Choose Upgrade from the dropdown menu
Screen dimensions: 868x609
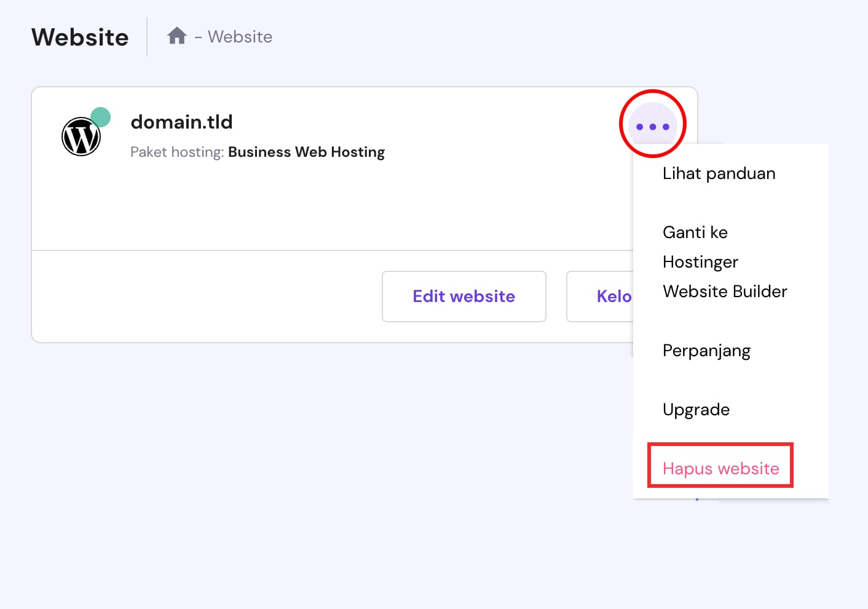pyautogui.click(x=696, y=410)
